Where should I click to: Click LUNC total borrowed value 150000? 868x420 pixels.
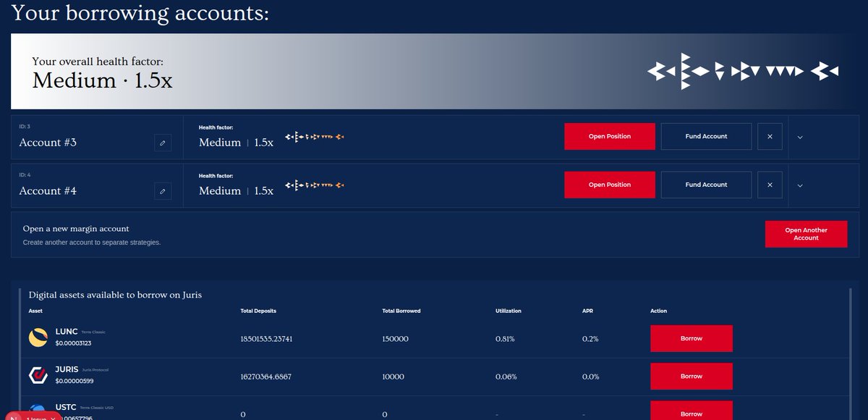(396, 338)
